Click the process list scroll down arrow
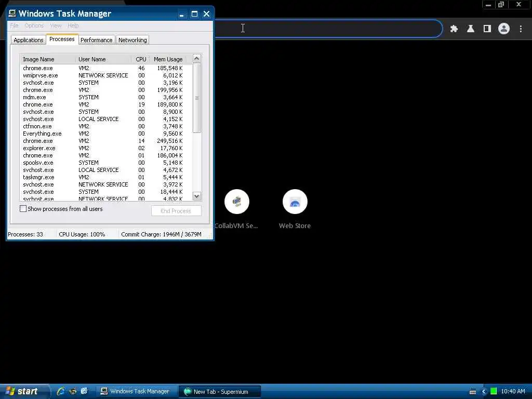This screenshot has width=532, height=399. 196,196
